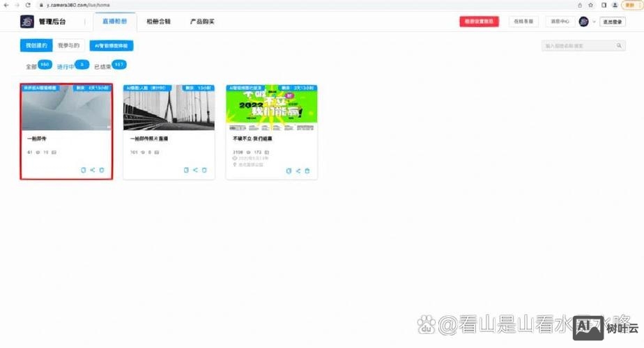644x348 pixels.
Task: Click the blue AI智能修图体验 button
Action: coord(112,45)
